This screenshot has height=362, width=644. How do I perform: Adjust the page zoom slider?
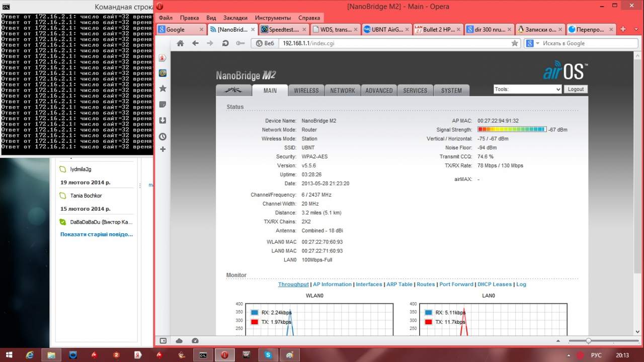pos(588,341)
